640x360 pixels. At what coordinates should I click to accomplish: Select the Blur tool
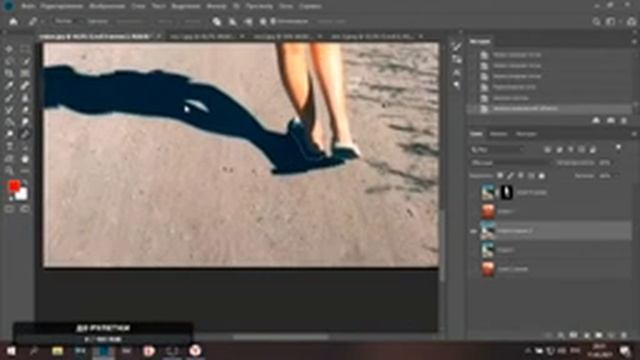[x=25, y=122]
